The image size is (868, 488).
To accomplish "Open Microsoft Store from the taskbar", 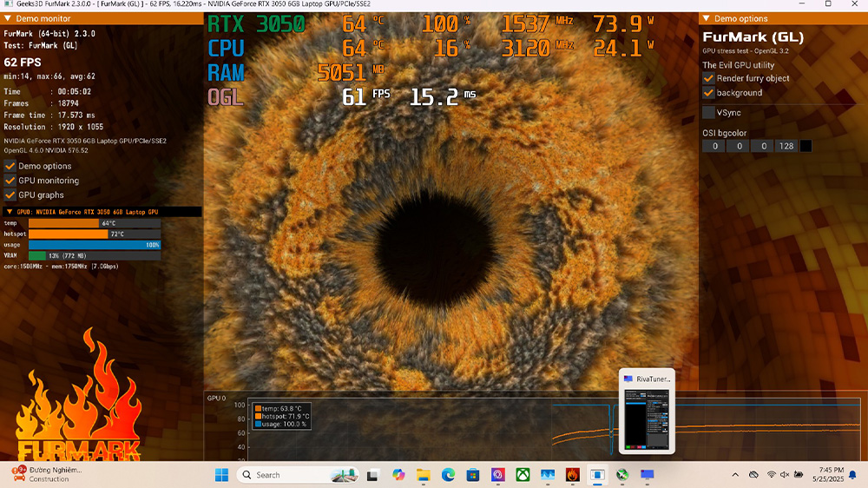I will [473, 475].
